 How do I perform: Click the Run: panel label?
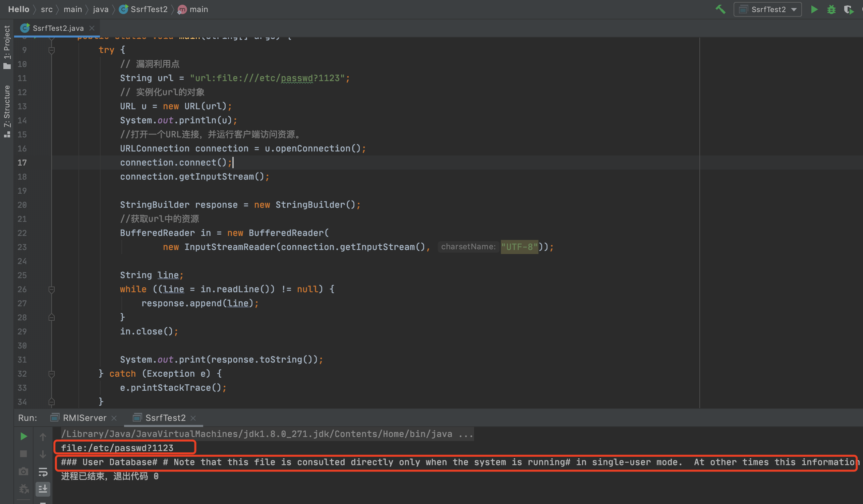[27, 418]
